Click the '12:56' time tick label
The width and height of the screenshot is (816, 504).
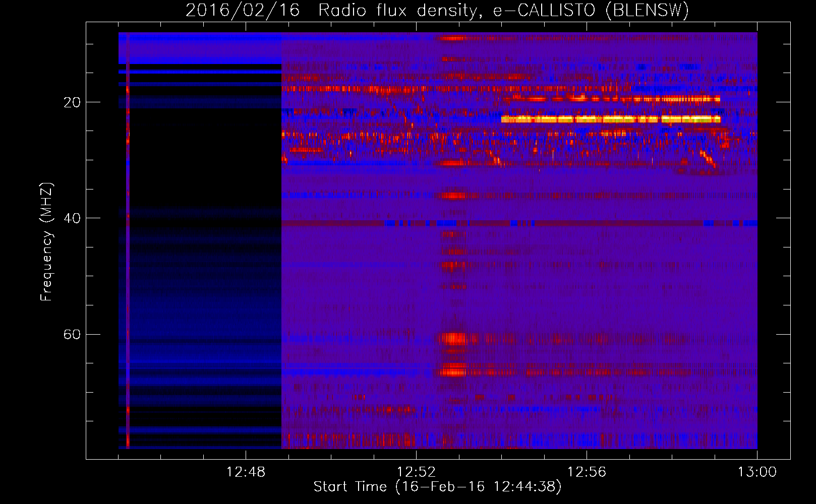(x=587, y=472)
